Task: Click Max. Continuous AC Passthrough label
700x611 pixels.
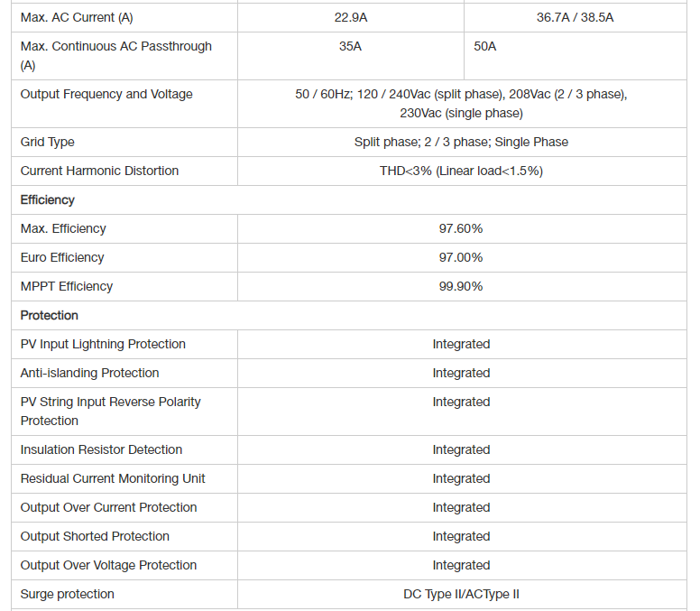Action: (x=116, y=56)
